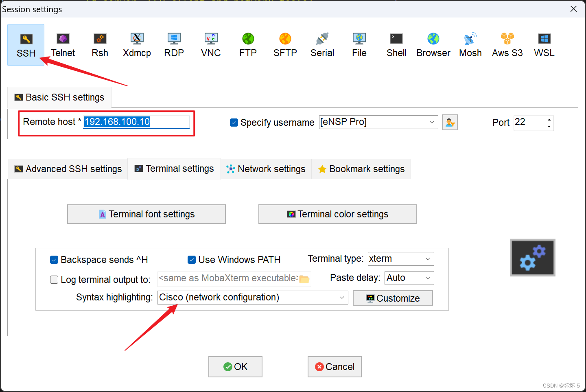
Task: Change the Paste delay dropdown
Action: [428, 278]
